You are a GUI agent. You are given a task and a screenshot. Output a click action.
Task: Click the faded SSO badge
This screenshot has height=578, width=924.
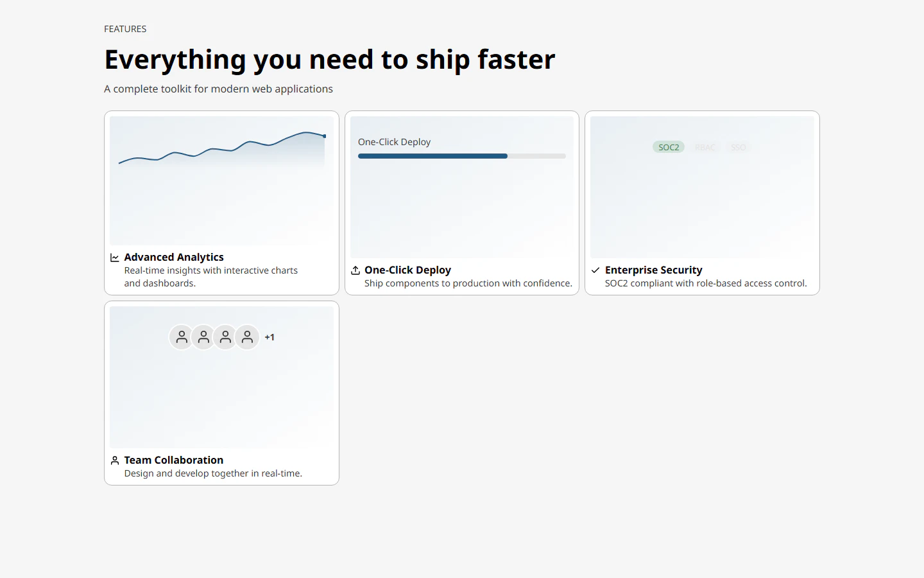point(739,147)
